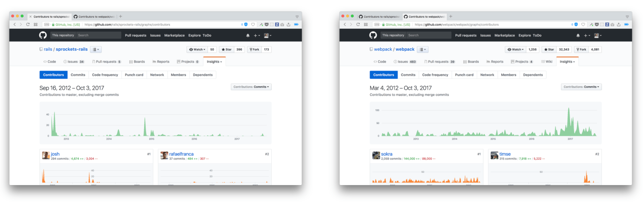Open Contributions: Commits dropdown for sprockets-rails
The width and height of the screenshot is (644, 208).
[x=251, y=87]
